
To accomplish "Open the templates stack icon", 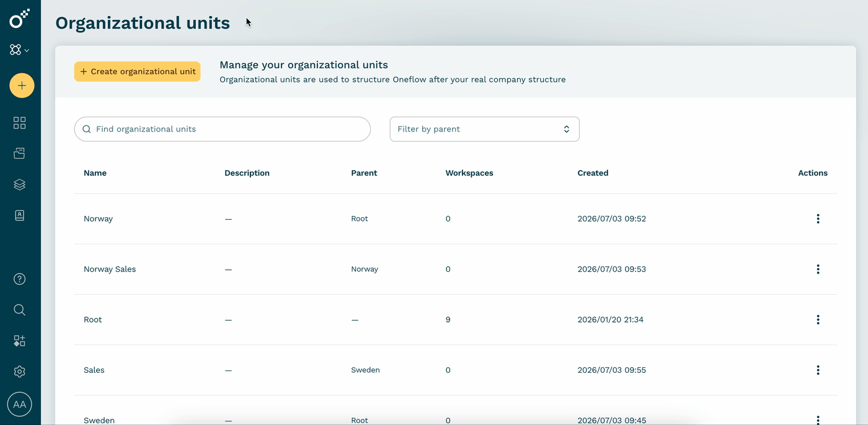I will pyautogui.click(x=20, y=184).
